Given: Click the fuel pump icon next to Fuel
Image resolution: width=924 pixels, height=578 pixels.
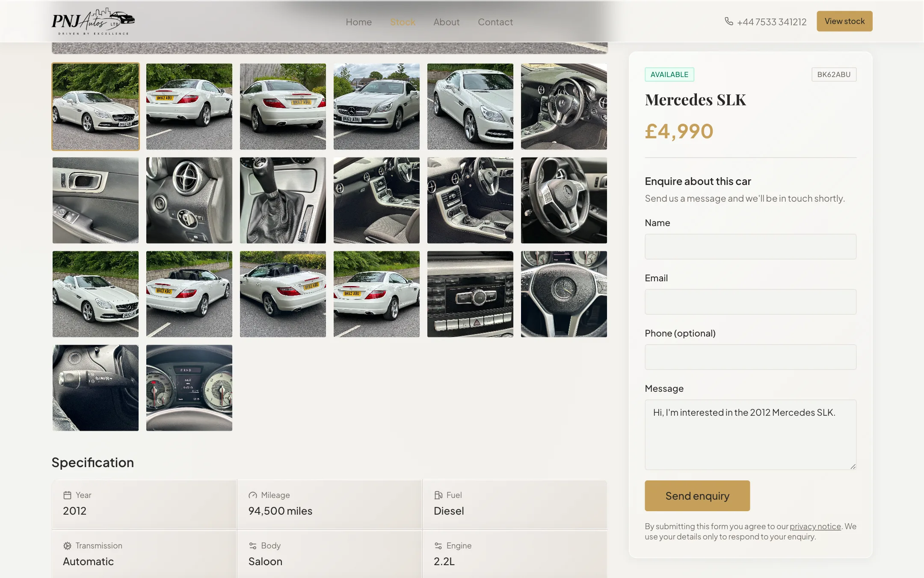Looking at the screenshot, I should [x=438, y=495].
